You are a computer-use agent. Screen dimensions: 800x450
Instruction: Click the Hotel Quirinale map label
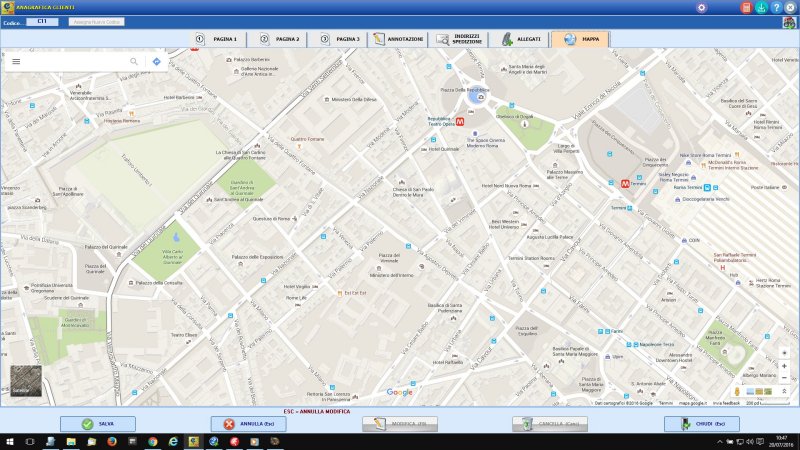(x=444, y=149)
